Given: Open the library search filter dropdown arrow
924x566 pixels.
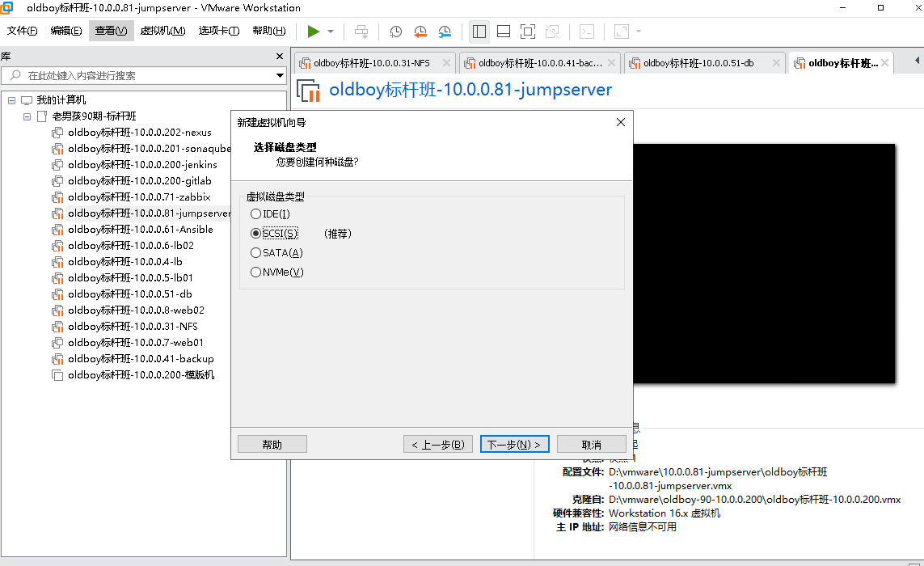Looking at the screenshot, I should coord(280,75).
